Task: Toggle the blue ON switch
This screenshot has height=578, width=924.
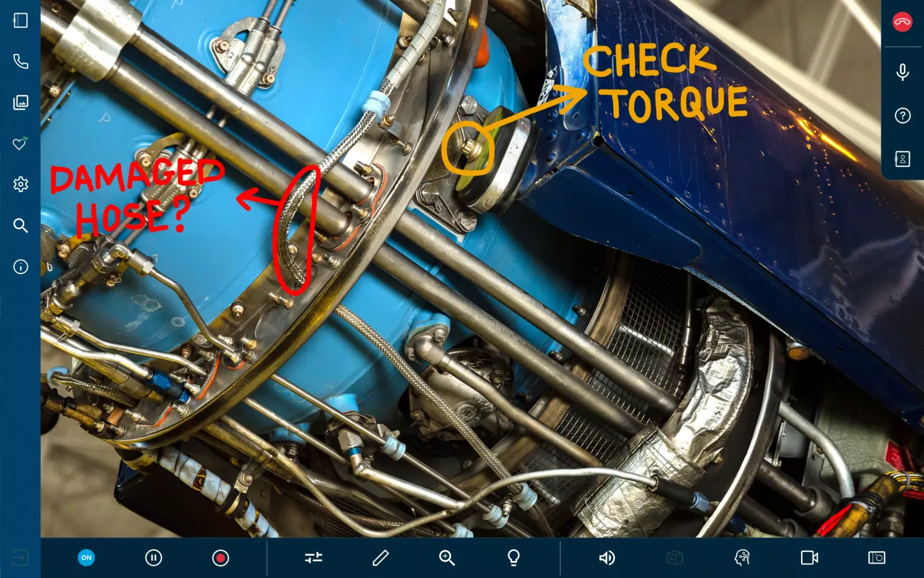Action: point(86,558)
